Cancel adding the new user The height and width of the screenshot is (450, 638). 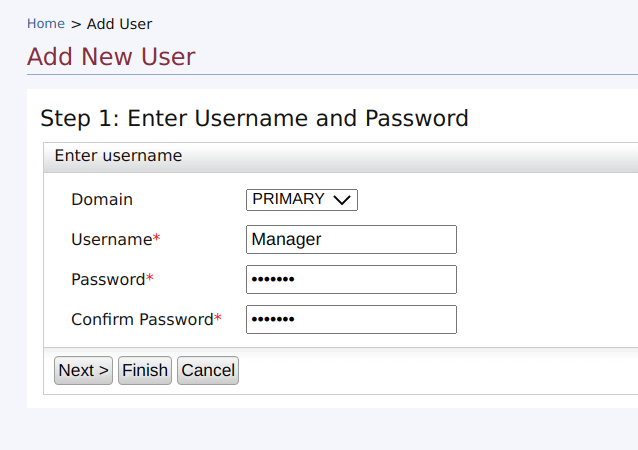(208, 370)
